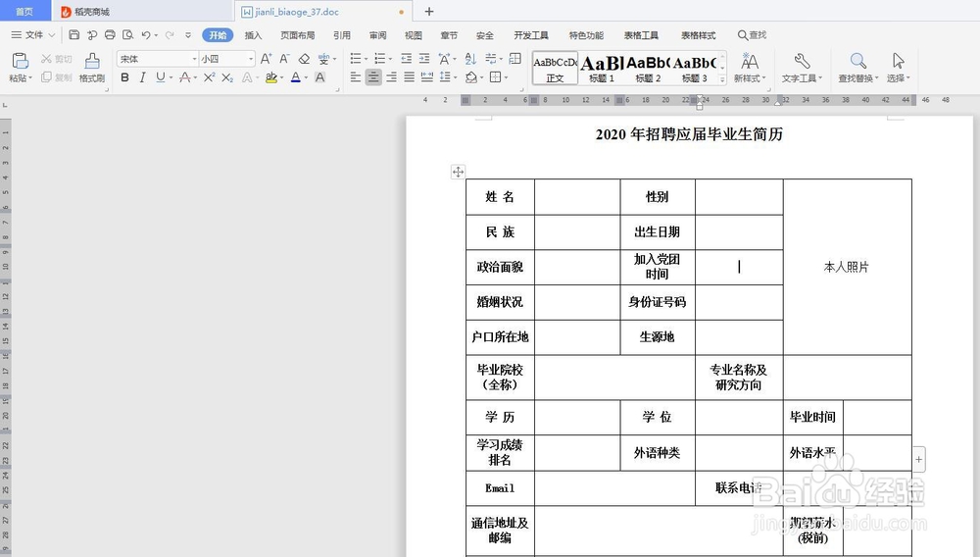Open the 首页 home tab
980x557 pixels.
point(24,11)
